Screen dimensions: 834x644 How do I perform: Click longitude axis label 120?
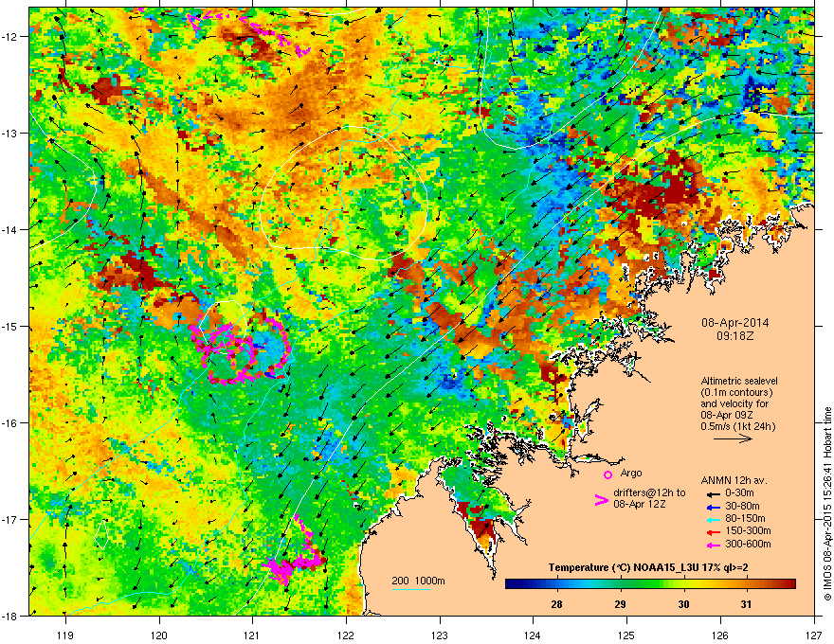coord(159,635)
